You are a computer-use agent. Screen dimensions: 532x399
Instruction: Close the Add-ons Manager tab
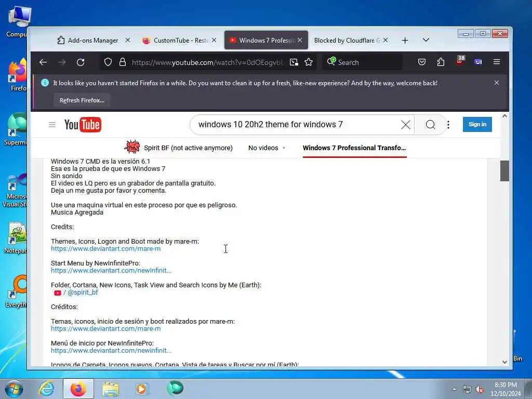(128, 40)
